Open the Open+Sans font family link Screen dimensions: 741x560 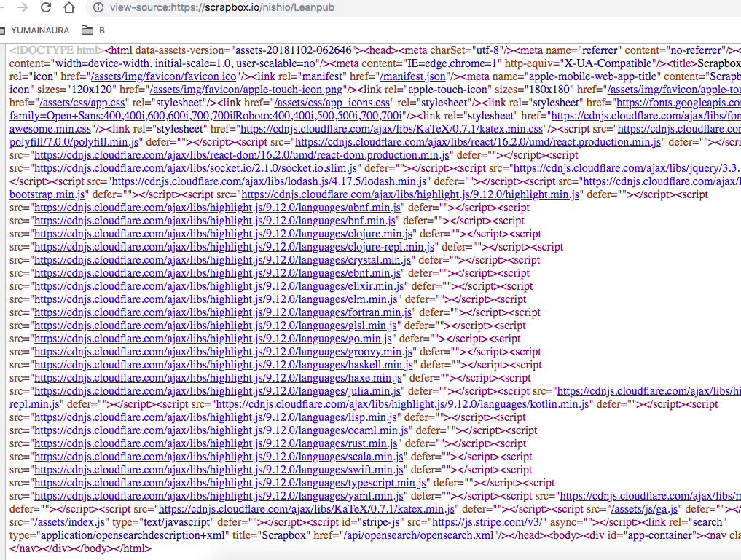205,117
